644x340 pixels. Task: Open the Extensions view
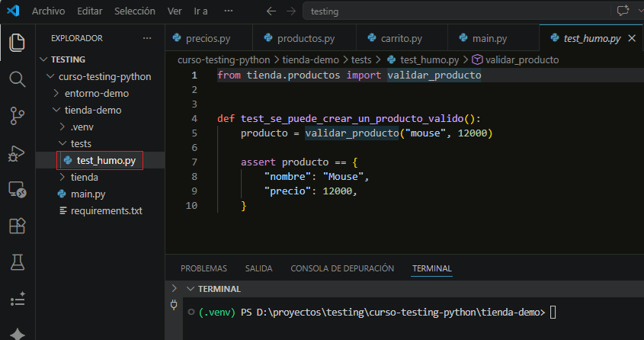point(17,226)
